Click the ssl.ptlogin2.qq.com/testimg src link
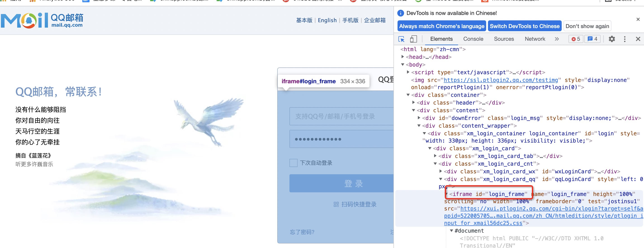The height and width of the screenshot is (248, 644). pos(501,80)
